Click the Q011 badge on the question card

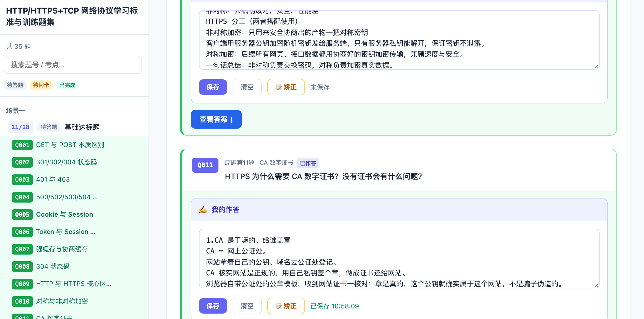click(x=205, y=165)
